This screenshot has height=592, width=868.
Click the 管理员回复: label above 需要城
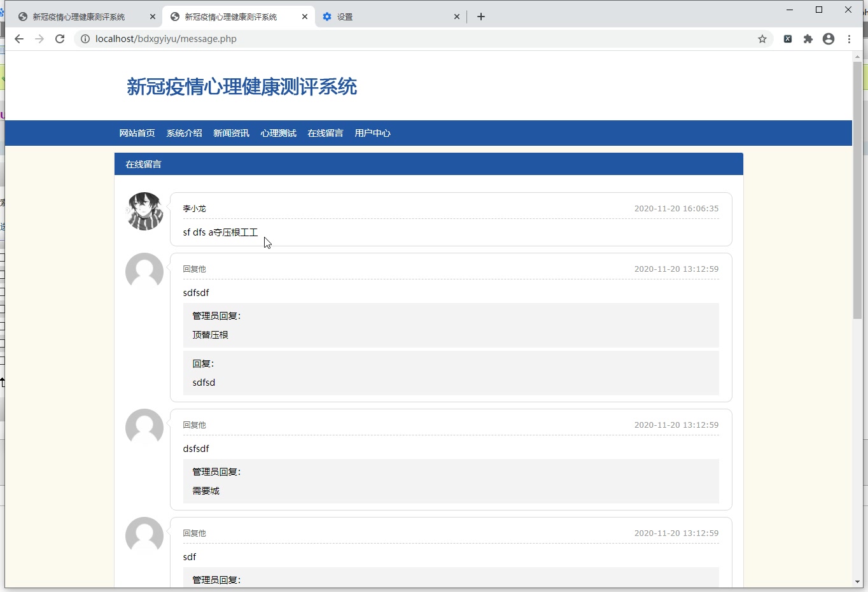[216, 472]
